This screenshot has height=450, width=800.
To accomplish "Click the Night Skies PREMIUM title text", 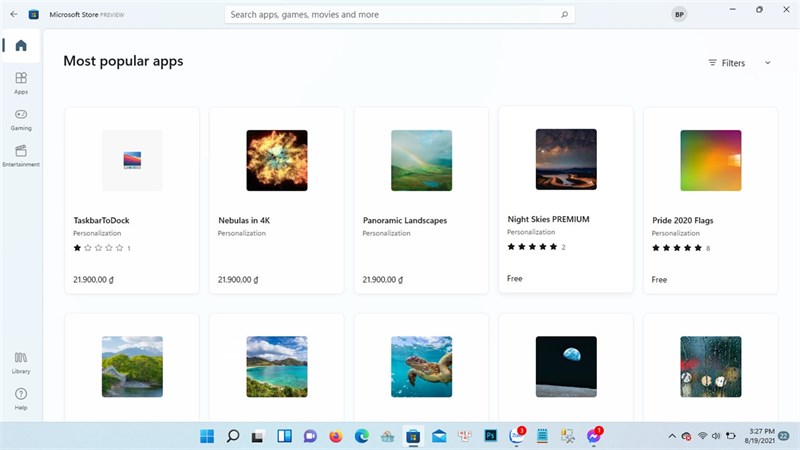I will (548, 219).
